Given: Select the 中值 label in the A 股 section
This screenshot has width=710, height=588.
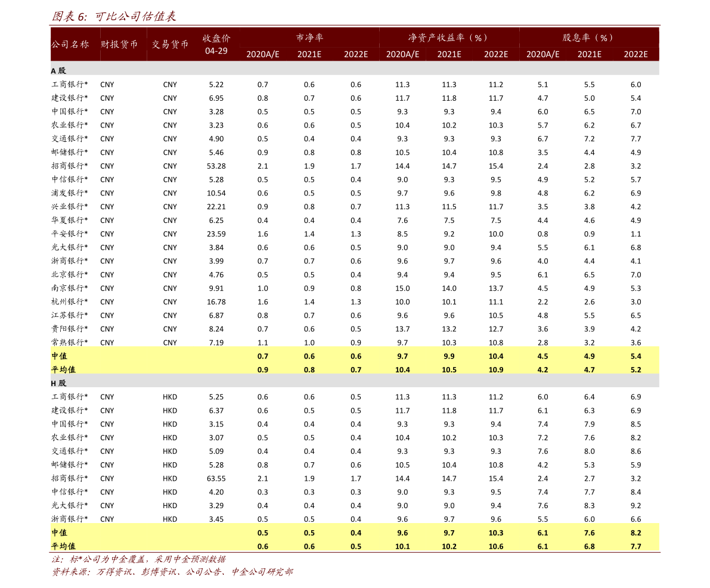Looking at the screenshot, I should point(59,356).
